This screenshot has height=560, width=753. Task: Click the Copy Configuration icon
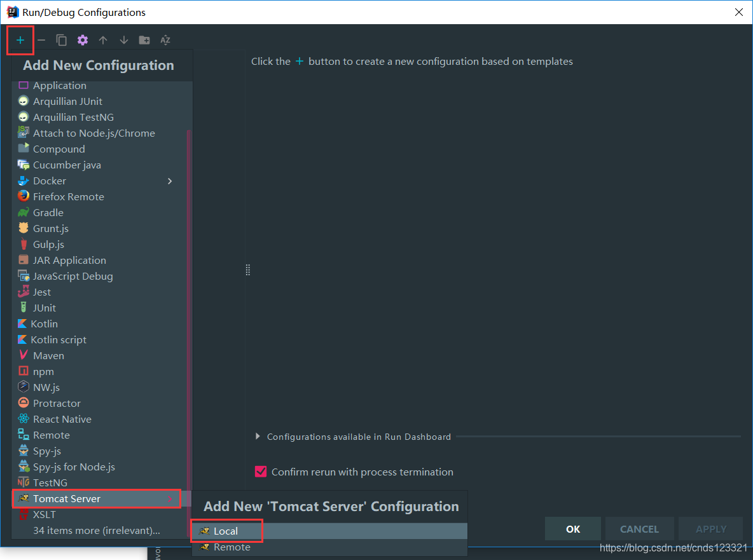62,40
